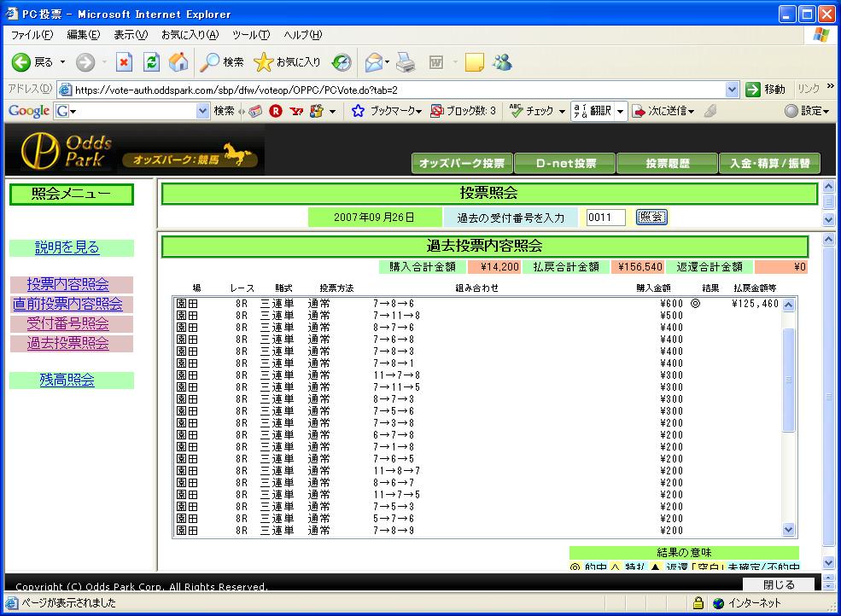Viewport: 841px width, 616px height.
Task: Go to Home page icon
Action: pyautogui.click(x=178, y=62)
